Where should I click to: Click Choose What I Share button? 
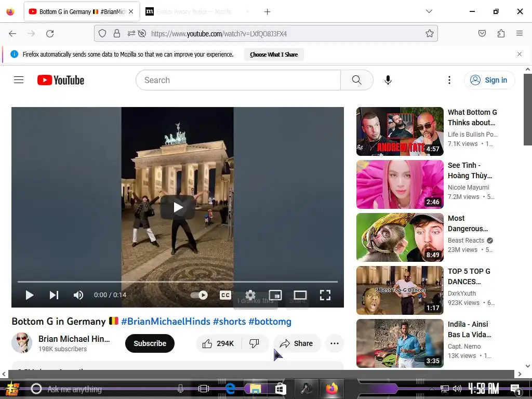(x=274, y=55)
